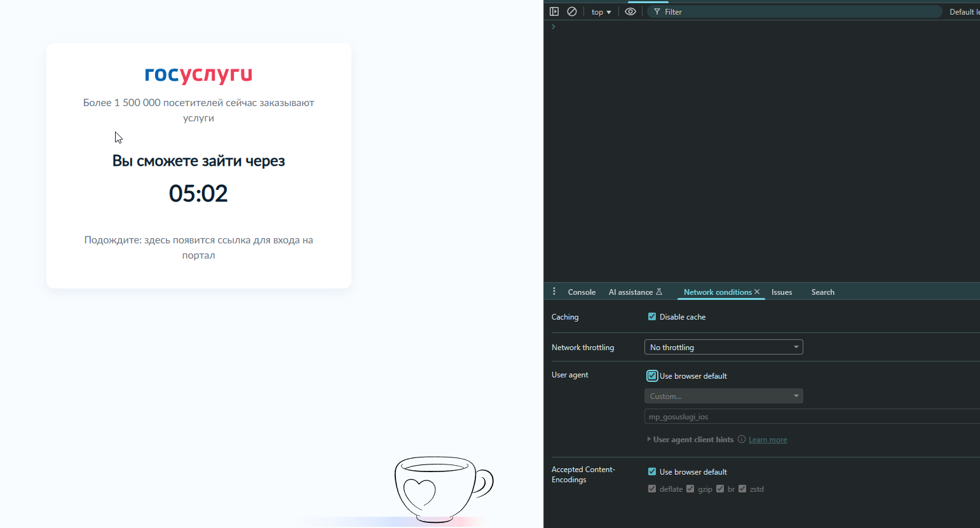Expand User agent client hints section
The image size is (980, 528).
690,439
